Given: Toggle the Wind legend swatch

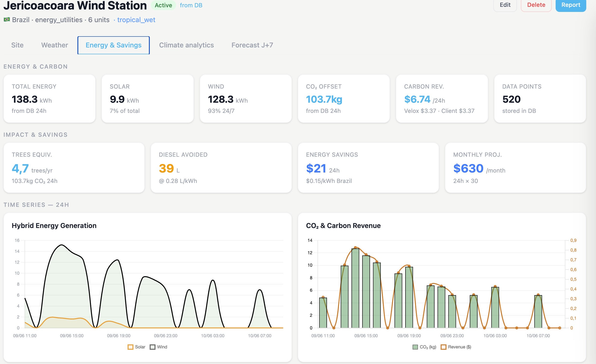Looking at the screenshot, I should (x=153, y=347).
